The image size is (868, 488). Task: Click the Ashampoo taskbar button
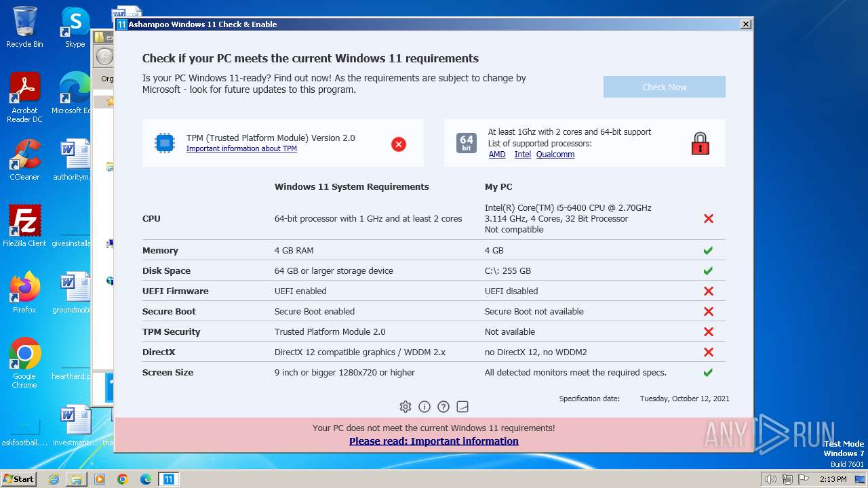pyautogui.click(x=169, y=479)
